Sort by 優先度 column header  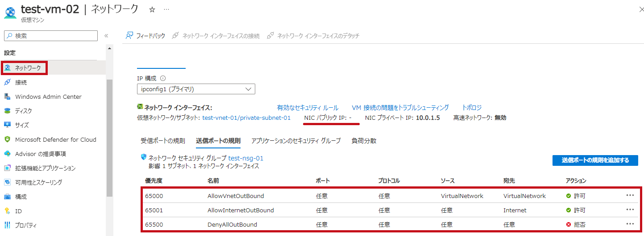[x=154, y=181]
